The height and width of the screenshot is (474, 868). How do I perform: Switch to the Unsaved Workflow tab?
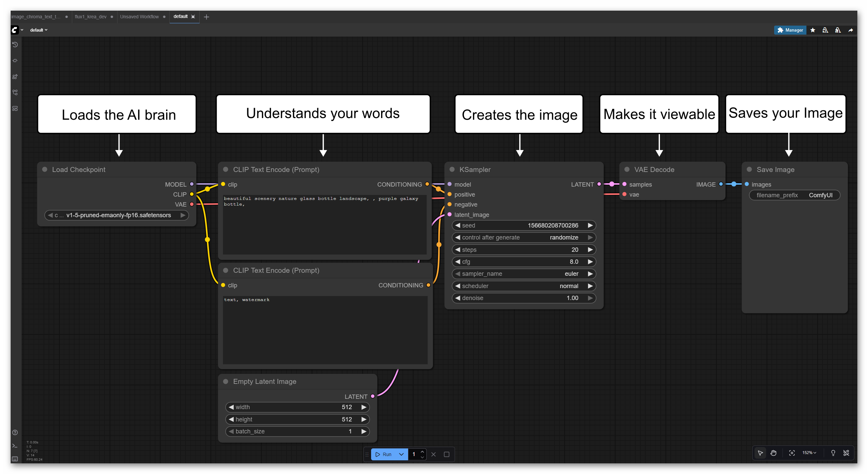(139, 17)
